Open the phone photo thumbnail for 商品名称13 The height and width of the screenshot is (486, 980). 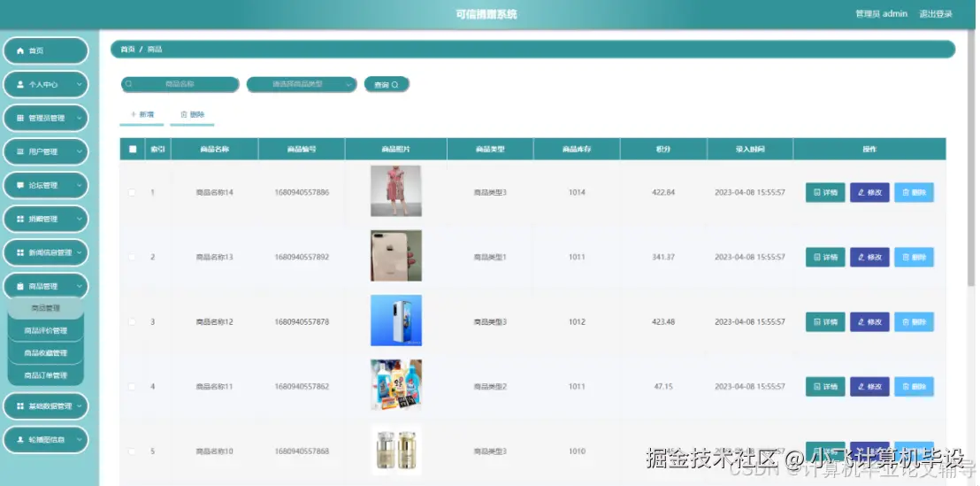pyautogui.click(x=395, y=255)
